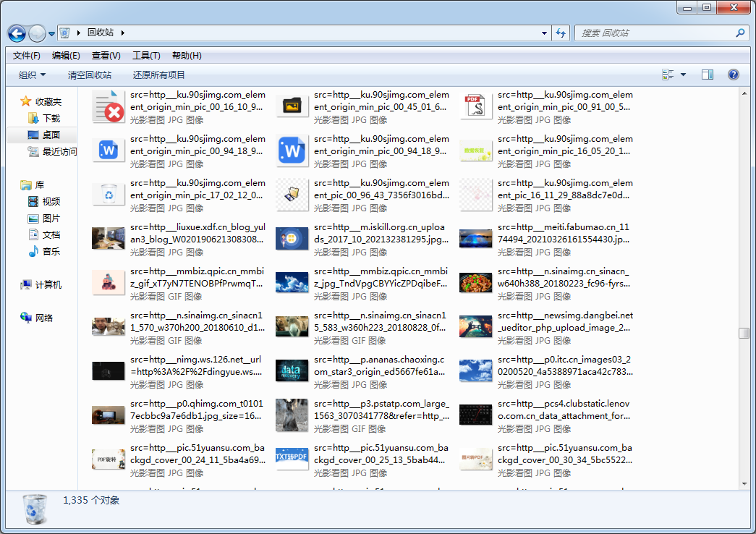Click the Back navigation arrow button
This screenshot has height=534, width=756.
point(17,33)
